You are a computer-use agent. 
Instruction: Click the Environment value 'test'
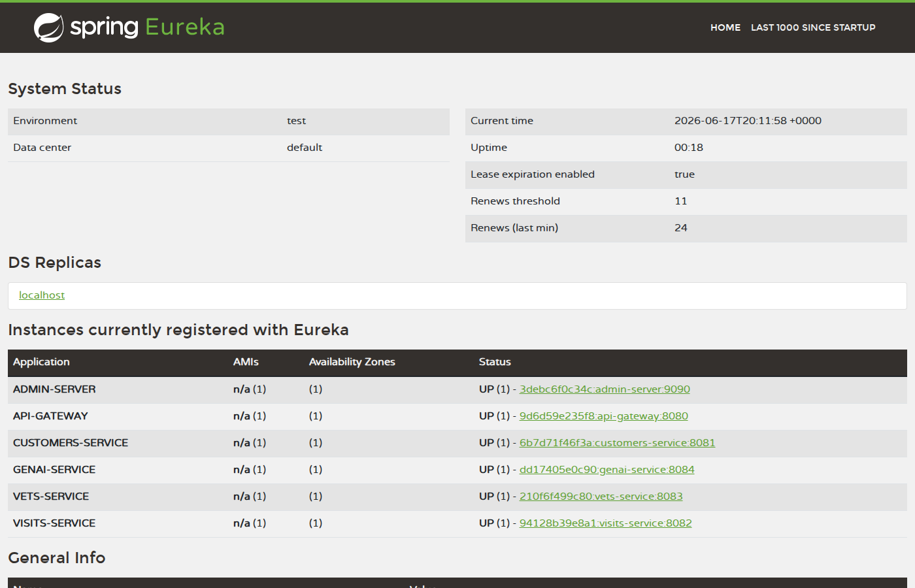click(x=296, y=121)
